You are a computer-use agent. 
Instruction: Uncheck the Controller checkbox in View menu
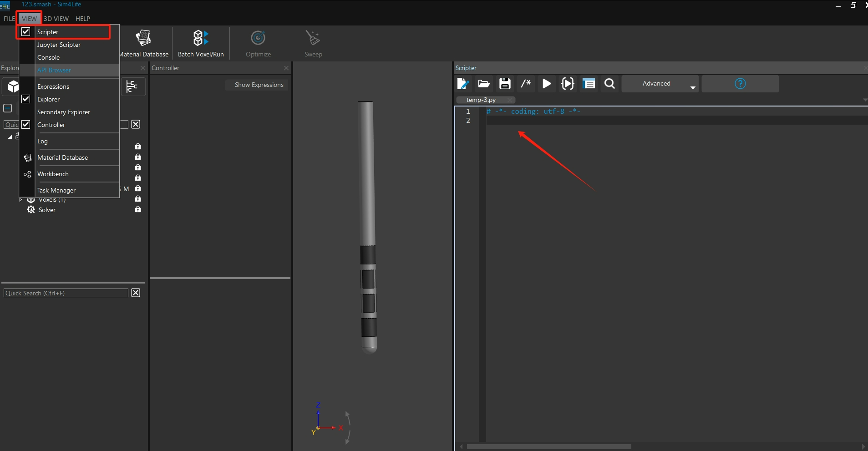pyautogui.click(x=26, y=125)
